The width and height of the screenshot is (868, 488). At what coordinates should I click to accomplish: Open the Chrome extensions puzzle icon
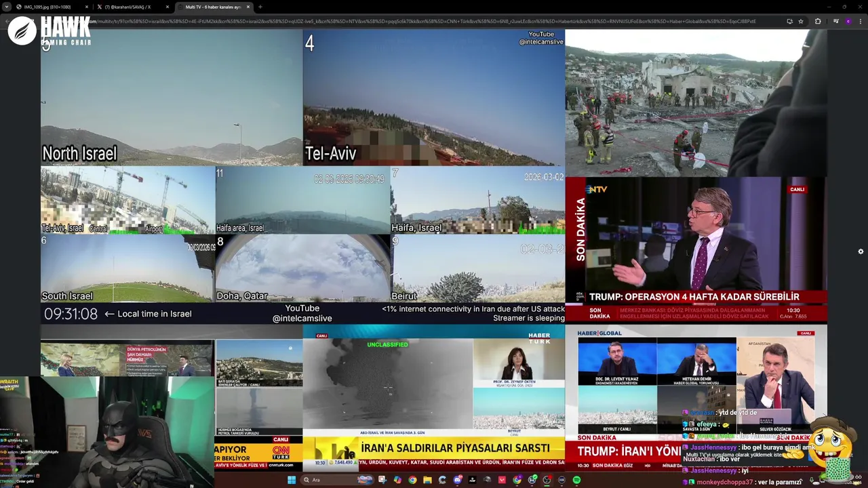(x=817, y=21)
